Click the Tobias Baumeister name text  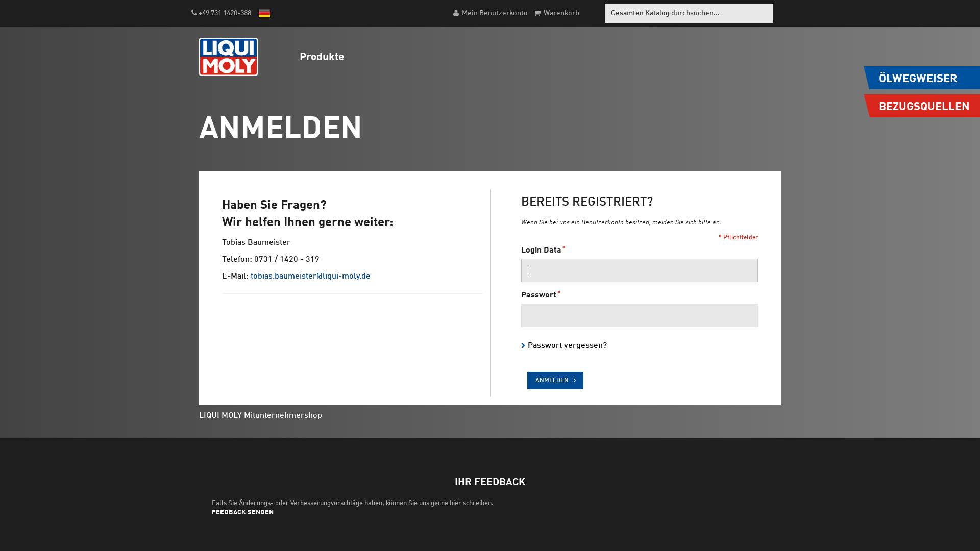[x=256, y=243]
